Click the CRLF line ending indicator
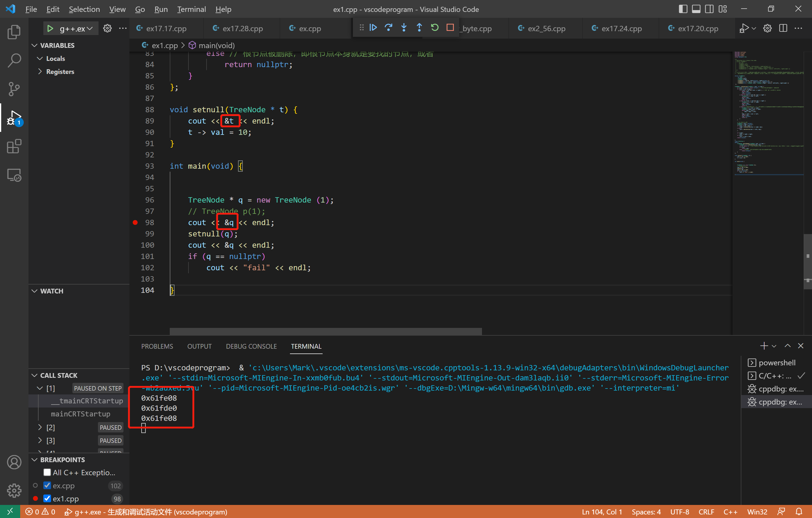Viewport: 812px width, 518px height. [706, 511]
